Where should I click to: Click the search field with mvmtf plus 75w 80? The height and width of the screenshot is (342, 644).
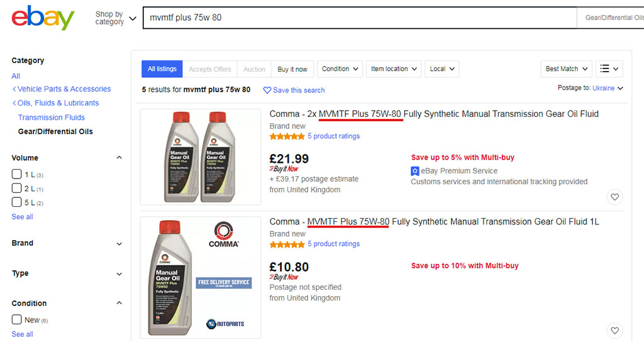coord(360,18)
